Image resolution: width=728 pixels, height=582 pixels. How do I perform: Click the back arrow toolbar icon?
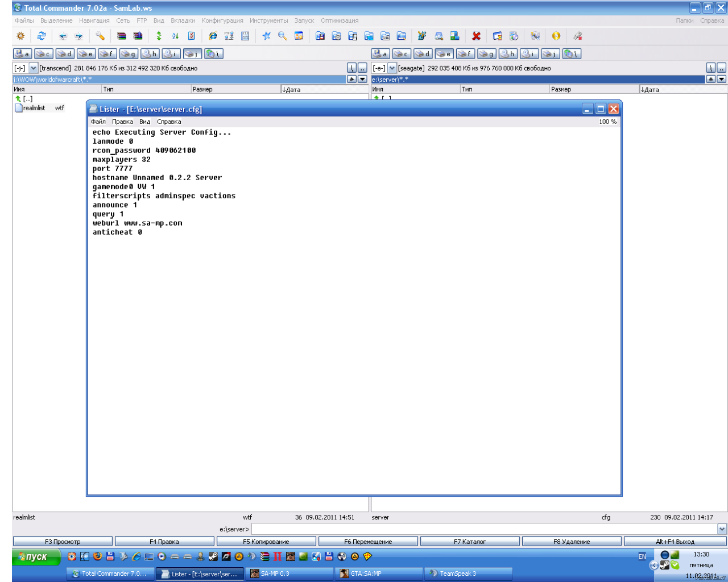[x=63, y=36]
